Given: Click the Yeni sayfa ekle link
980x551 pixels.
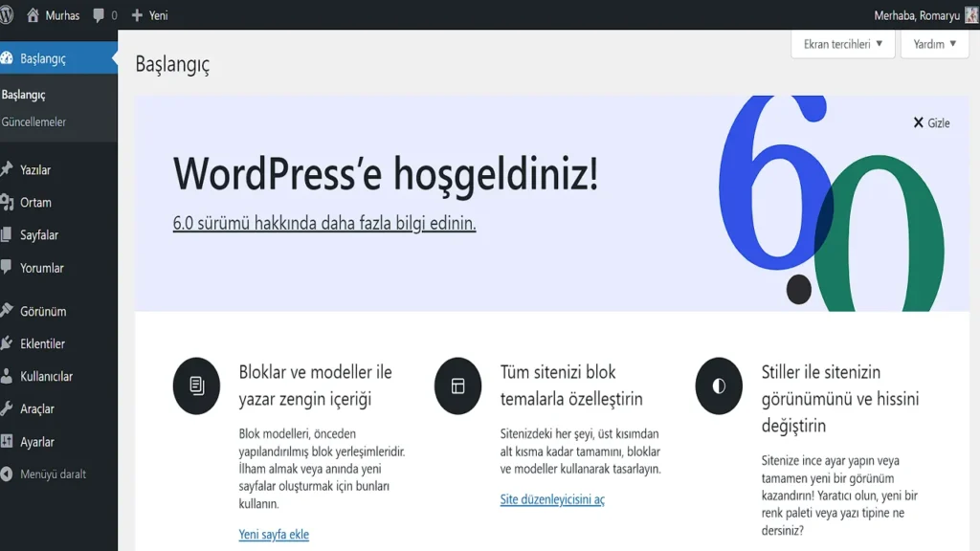Looking at the screenshot, I should [x=274, y=535].
